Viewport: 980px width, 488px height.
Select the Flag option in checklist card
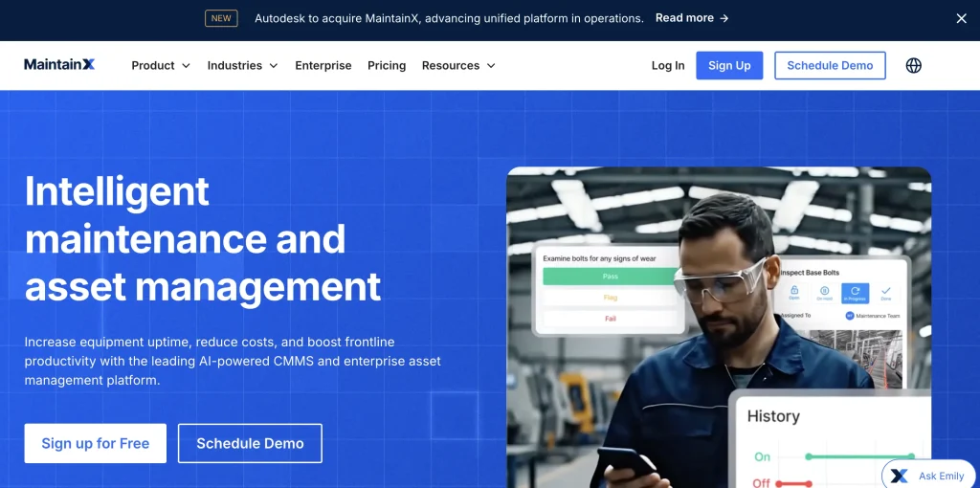610,298
